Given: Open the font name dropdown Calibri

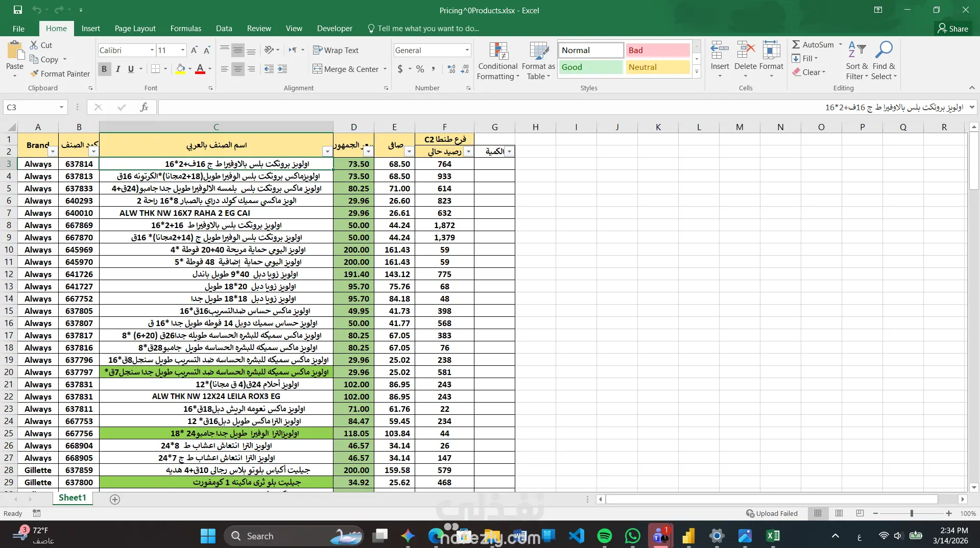Looking at the screenshot, I should (152, 50).
